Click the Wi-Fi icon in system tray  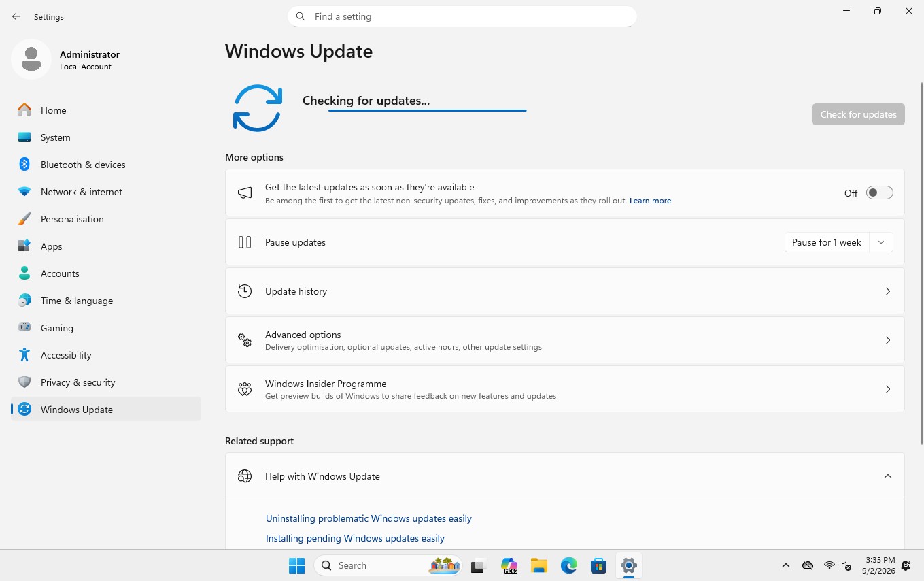point(829,565)
